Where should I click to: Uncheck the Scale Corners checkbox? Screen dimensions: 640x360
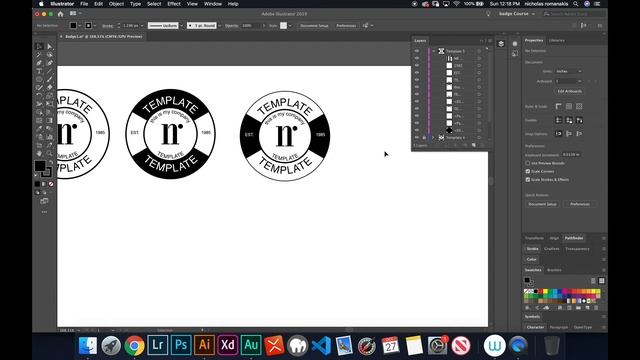528,171
